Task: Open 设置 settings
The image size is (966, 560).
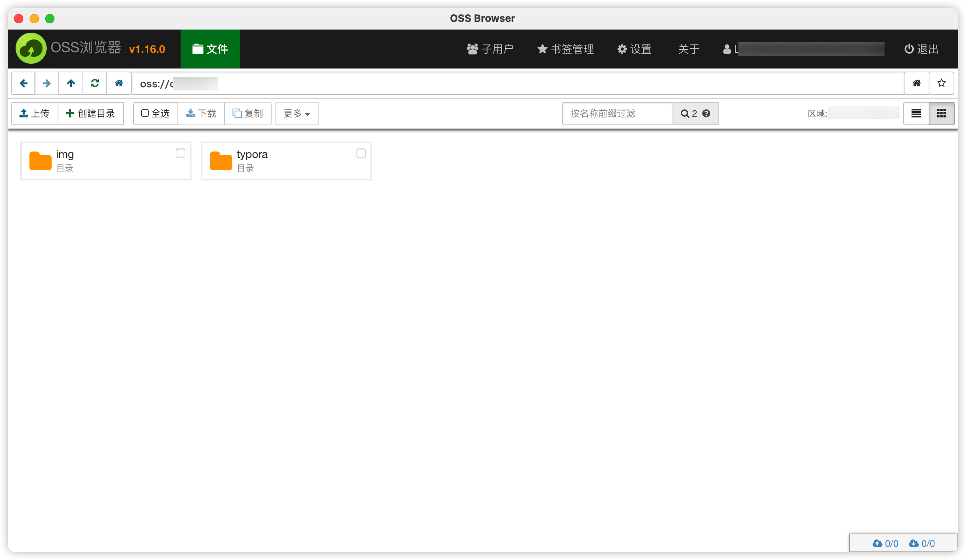Action: pyautogui.click(x=634, y=49)
